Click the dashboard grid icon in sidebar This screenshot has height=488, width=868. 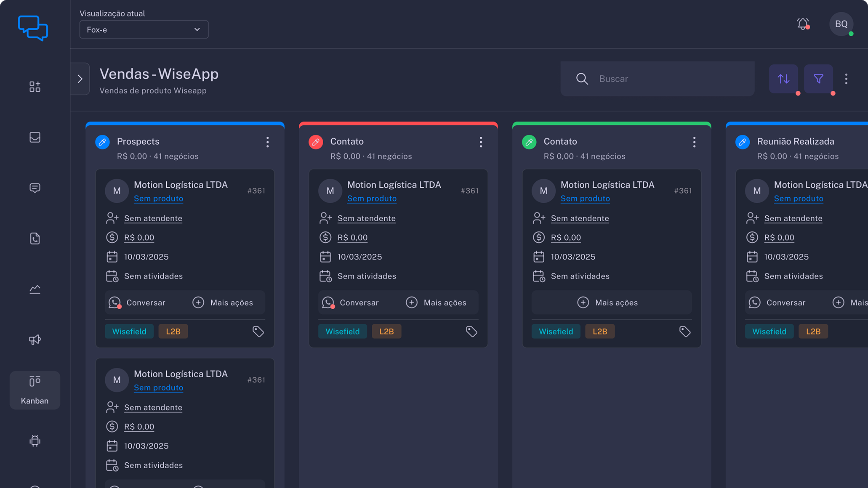(x=35, y=87)
